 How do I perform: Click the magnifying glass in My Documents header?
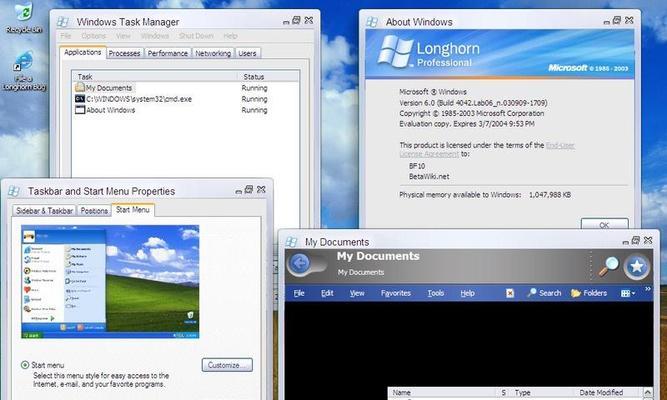tap(608, 266)
